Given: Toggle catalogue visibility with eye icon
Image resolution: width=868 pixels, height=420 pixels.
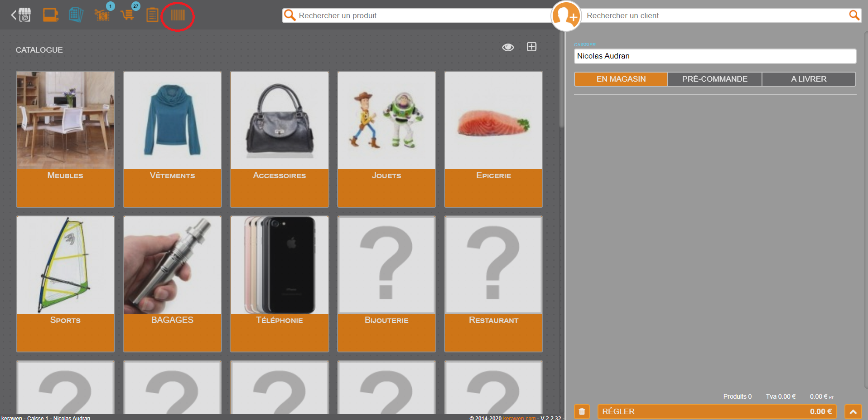Looking at the screenshot, I should [508, 47].
